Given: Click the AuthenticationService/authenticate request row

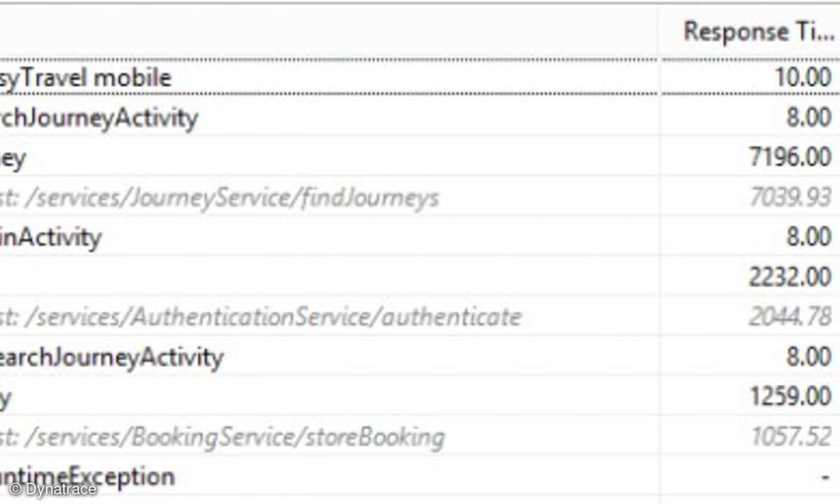Looking at the screenshot, I should [260, 317].
